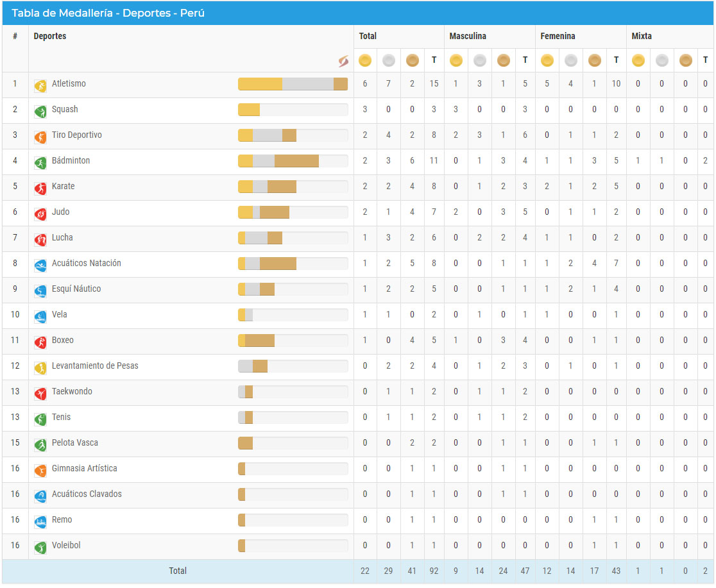Image resolution: width=716 pixels, height=588 pixels.
Task: Select the Masculina column header
Action: 468,36
